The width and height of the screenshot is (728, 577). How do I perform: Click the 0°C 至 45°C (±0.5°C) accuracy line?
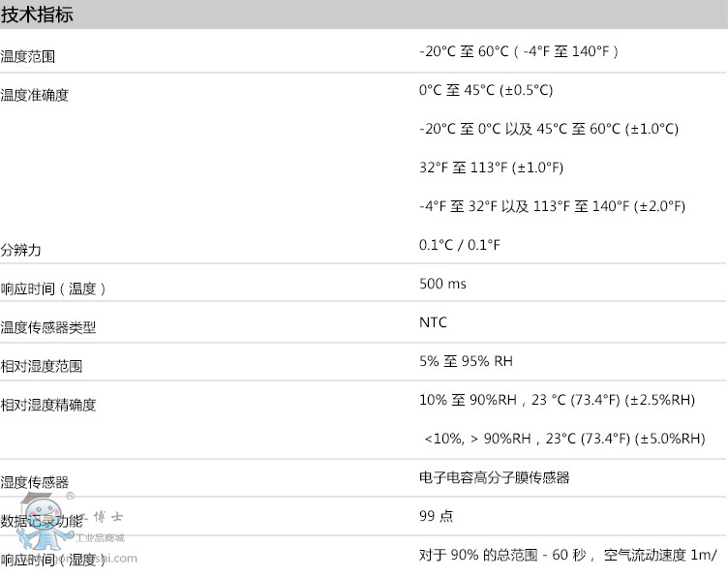pos(485,90)
